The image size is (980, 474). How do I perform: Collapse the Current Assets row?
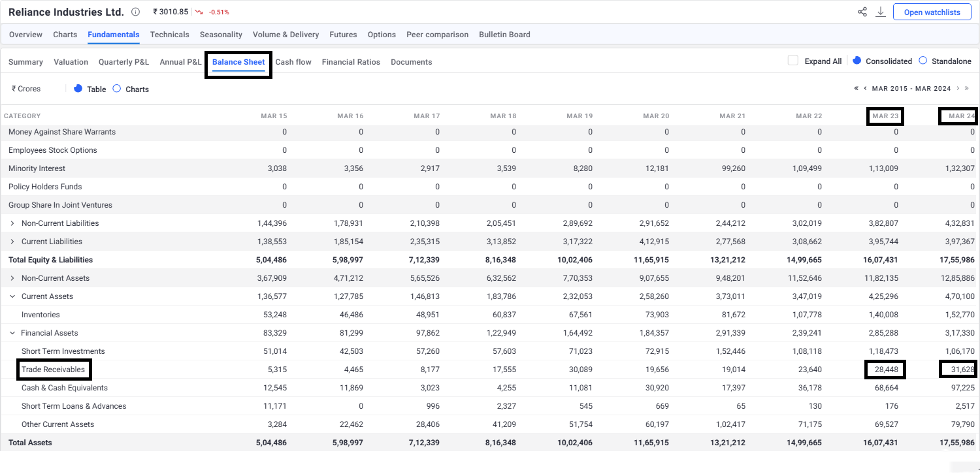tap(12, 296)
